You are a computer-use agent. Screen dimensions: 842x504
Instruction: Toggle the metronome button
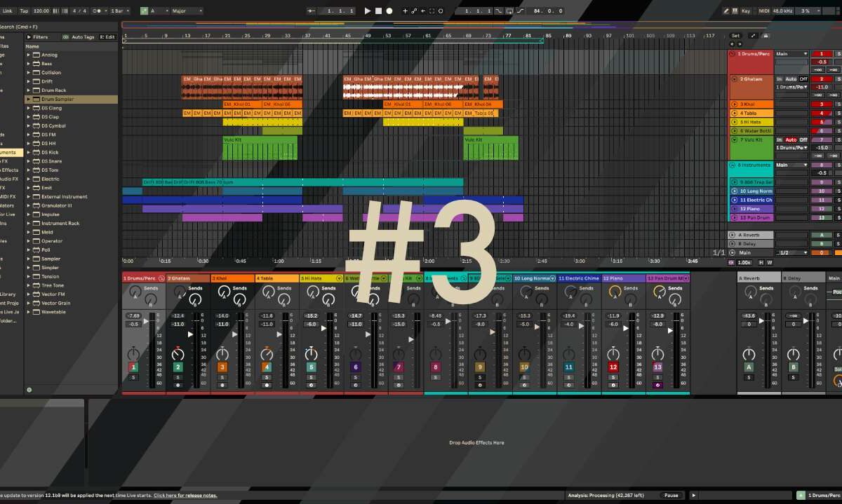(100, 11)
